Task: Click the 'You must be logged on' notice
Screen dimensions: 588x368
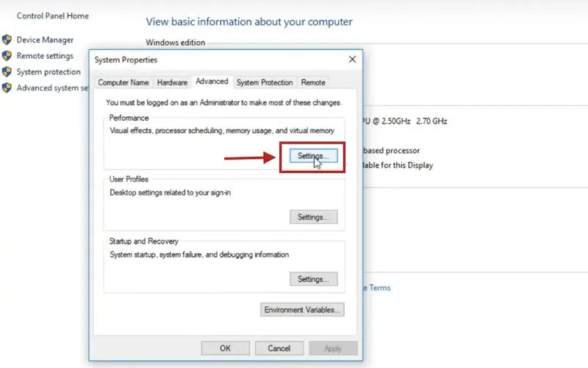Action: click(224, 102)
